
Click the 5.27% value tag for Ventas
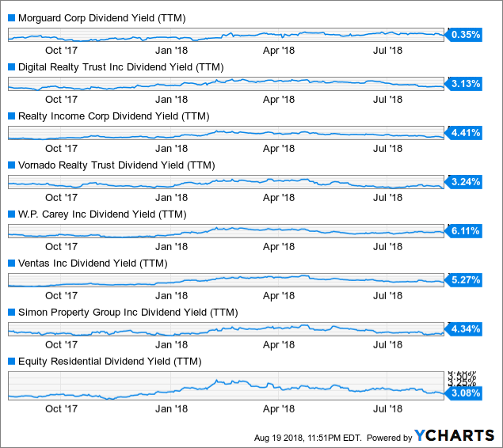point(463,279)
